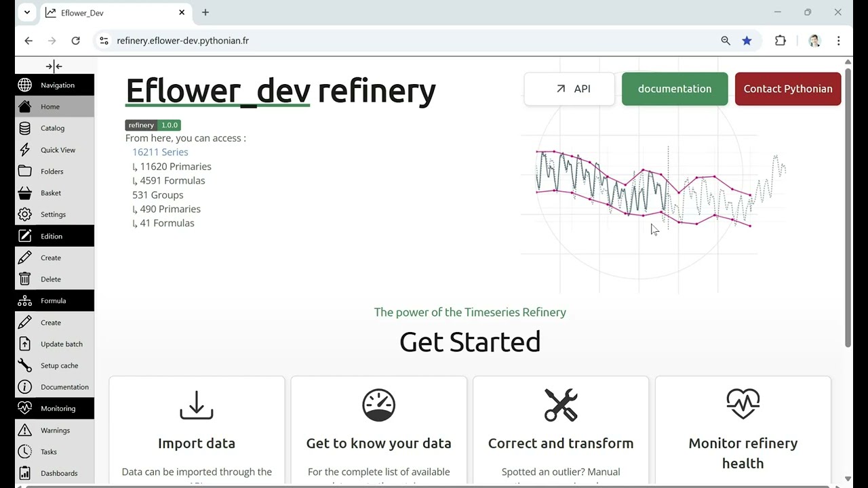Screen dimensions: 868x488
Task: Close the Eflower_Dev tab
Action: click(x=182, y=12)
